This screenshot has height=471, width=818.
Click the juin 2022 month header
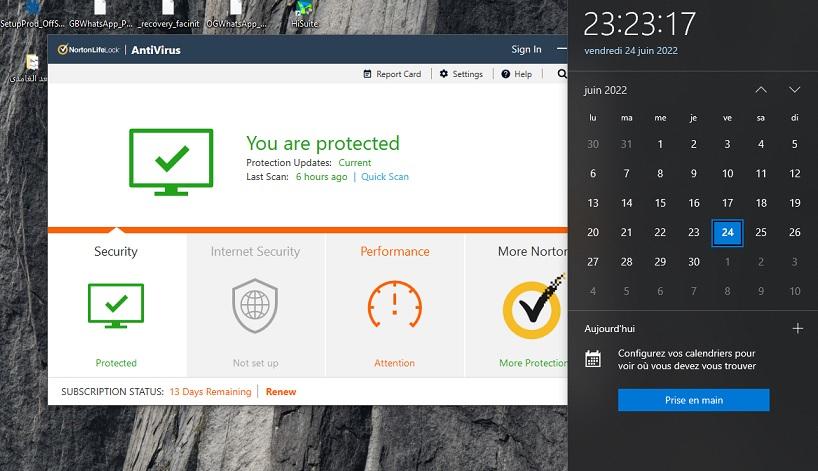point(605,90)
